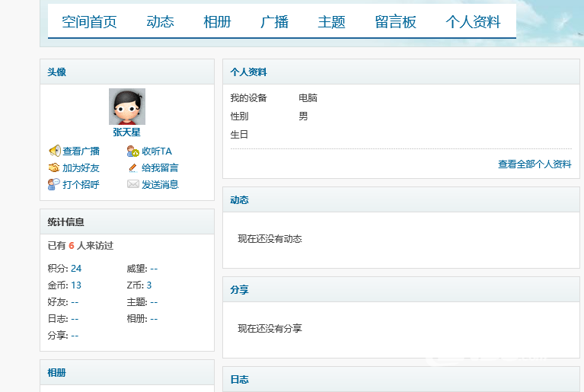Click the 积分 value 24
This screenshot has height=392, width=584.
tap(76, 269)
